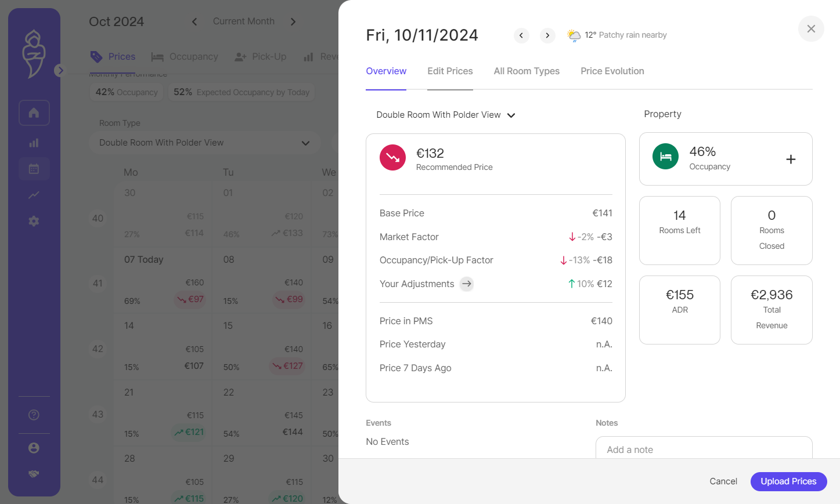
Task: Click the plus icon on Occupancy card
Action: [791, 159]
